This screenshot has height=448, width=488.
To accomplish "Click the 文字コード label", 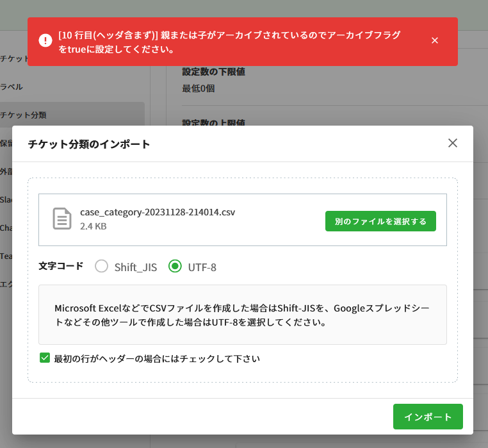I will tap(60, 265).
